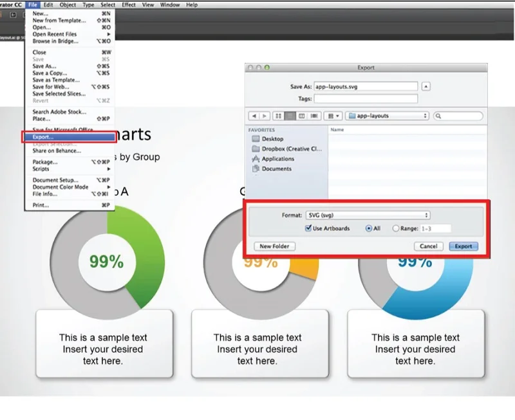
Task: Open the View menu
Action: [x=148, y=5]
